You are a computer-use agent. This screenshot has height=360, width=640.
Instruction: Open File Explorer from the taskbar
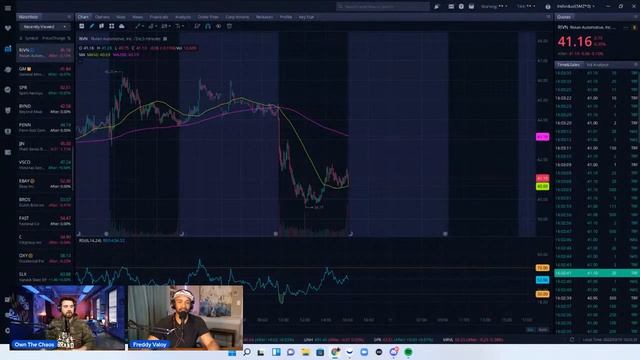click(x=305, y=352)
